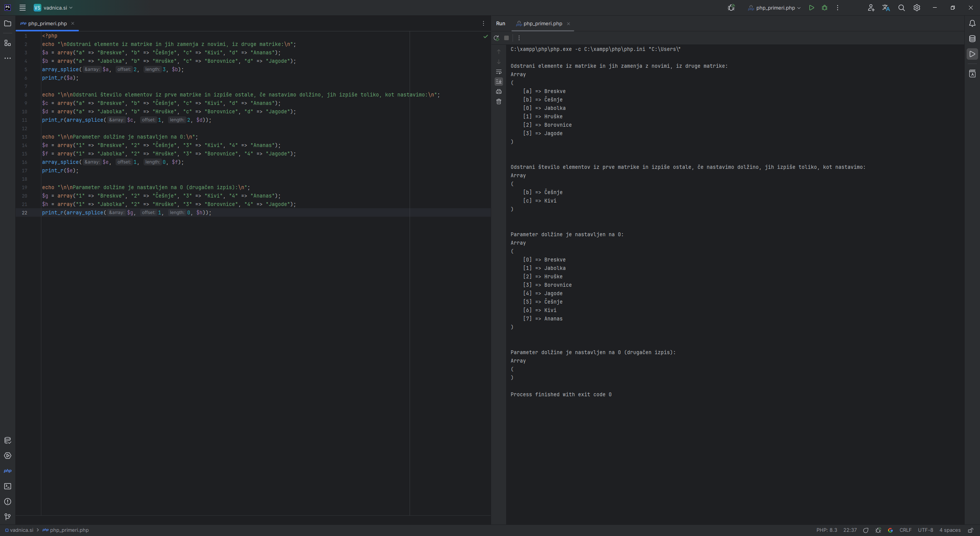
Task: Open Search Everywhere magnifier
Action: (x=901, y=8)
